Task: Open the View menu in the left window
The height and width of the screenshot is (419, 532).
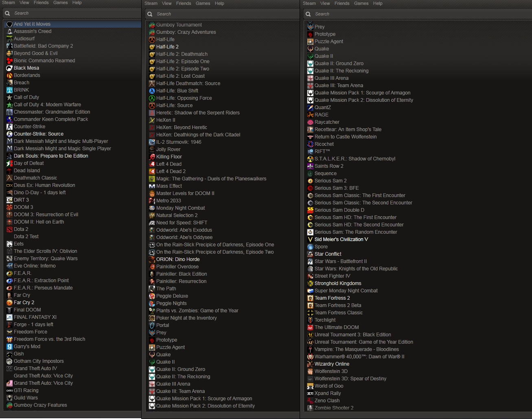Action: click(24, 2)
